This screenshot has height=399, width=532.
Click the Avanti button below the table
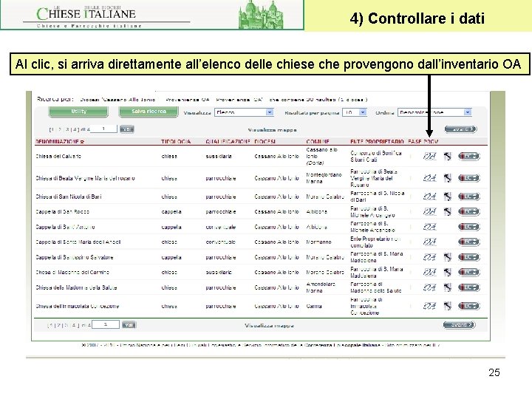459,325
